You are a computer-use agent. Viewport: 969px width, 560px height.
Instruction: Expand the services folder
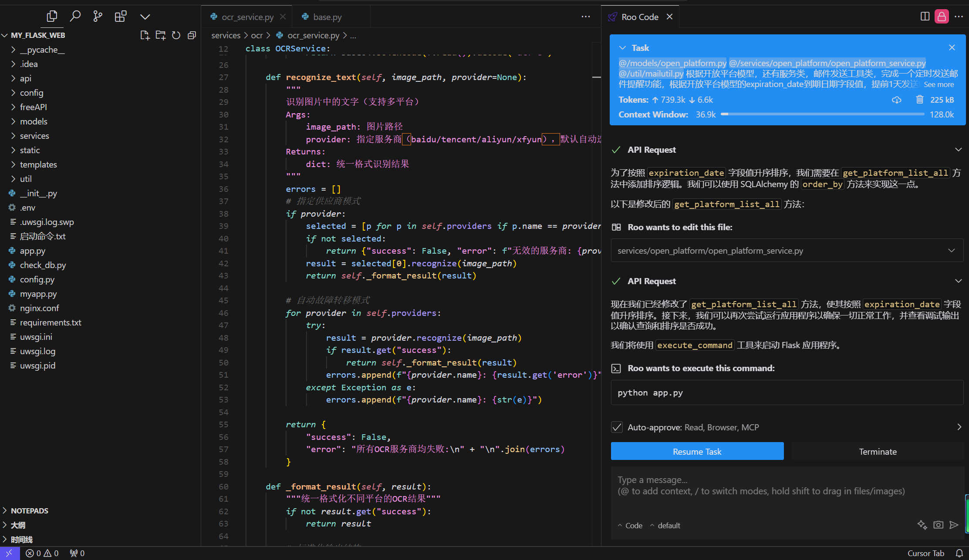[34, 136]
